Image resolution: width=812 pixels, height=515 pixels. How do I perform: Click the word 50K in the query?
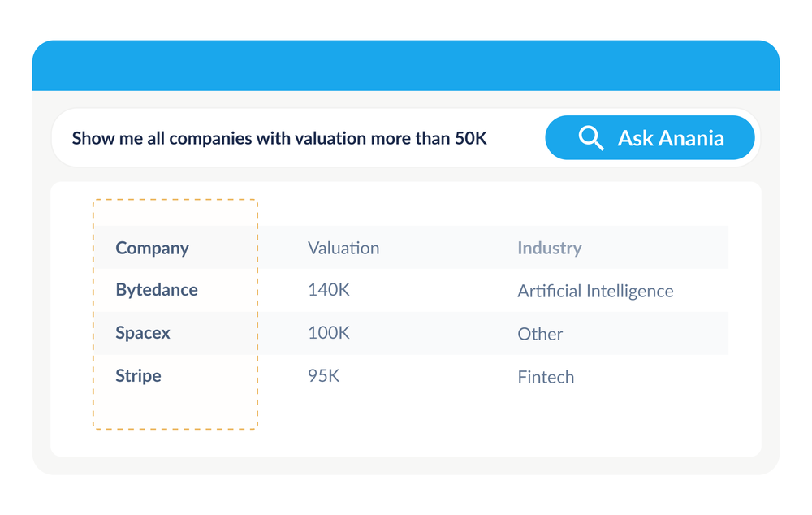pos(470,138)
